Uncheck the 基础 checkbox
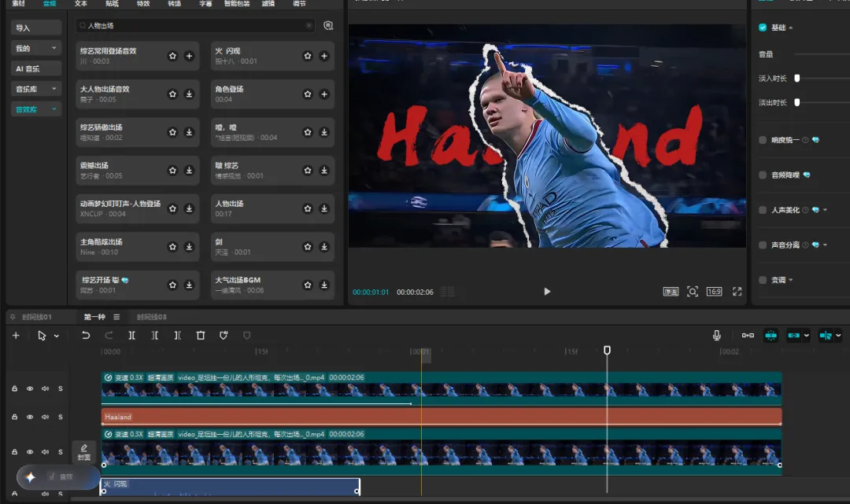850x504 pixels. click(x=763, y=28)
